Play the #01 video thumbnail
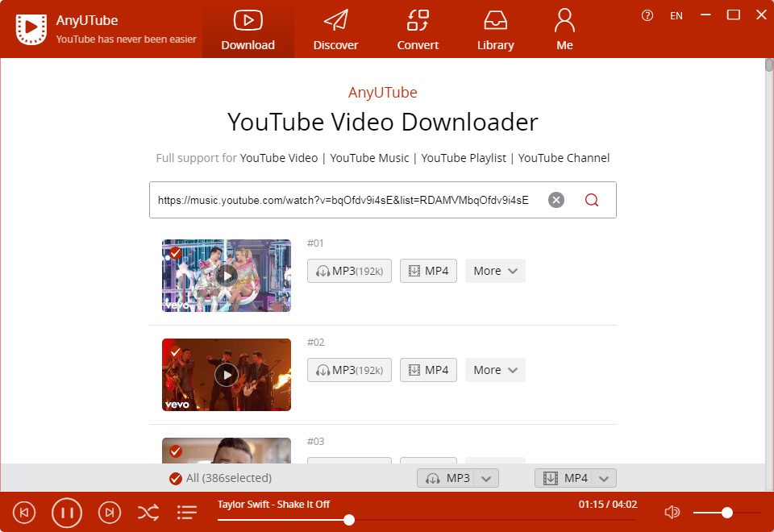The image size is (774, 532). pos(227,276)
